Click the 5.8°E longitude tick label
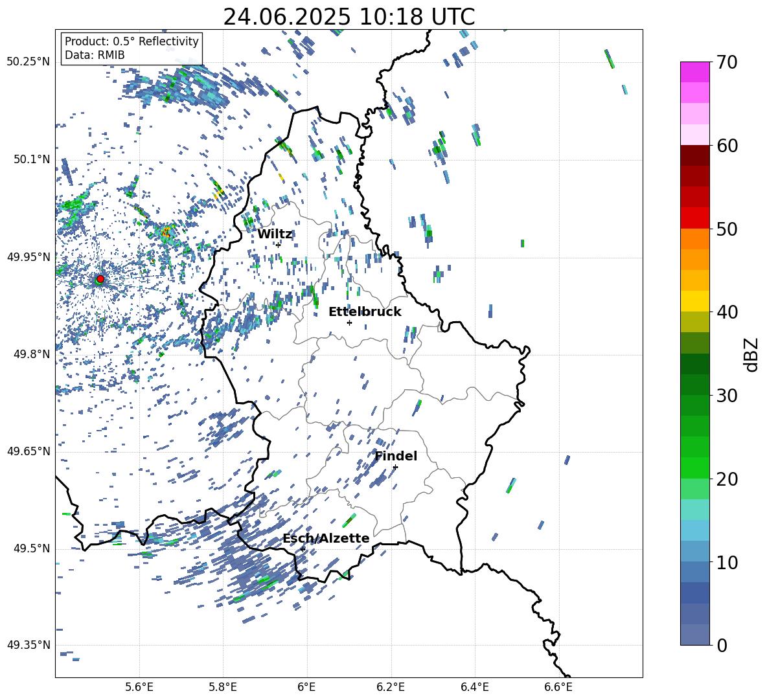Image resolution: width=767 pixels, height=700 pixels. coord(223,688)
